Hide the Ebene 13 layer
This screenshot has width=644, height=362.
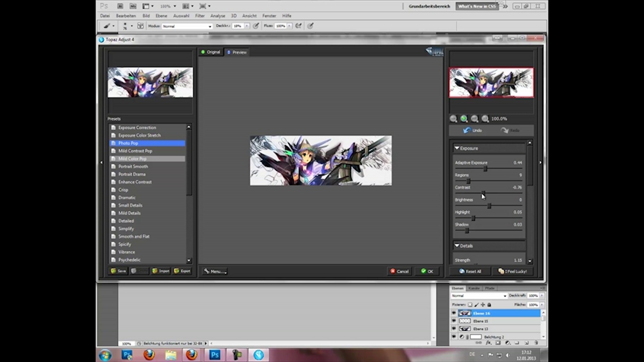[454, 329]
